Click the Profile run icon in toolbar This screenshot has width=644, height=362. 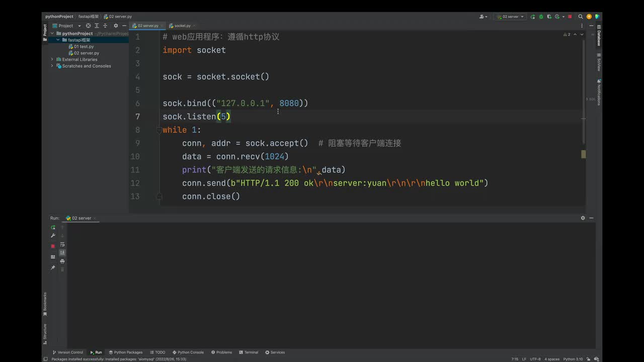(557, 17)
